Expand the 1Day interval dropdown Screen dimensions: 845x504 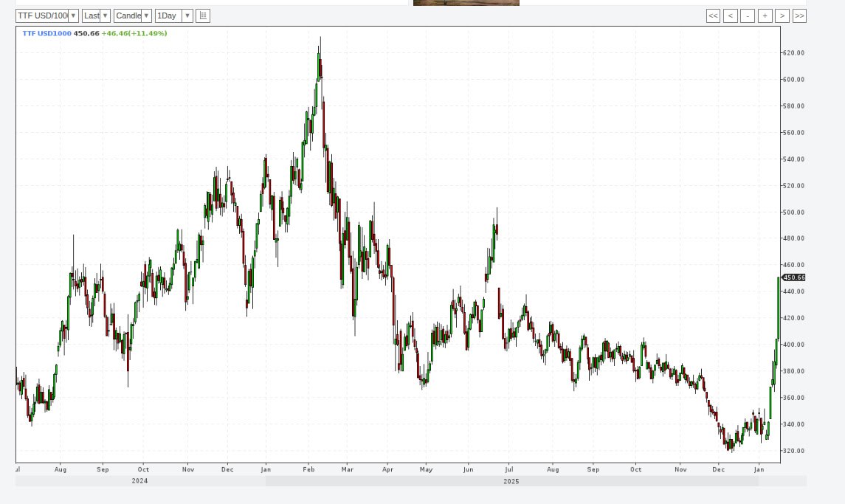tap(174, 15)
